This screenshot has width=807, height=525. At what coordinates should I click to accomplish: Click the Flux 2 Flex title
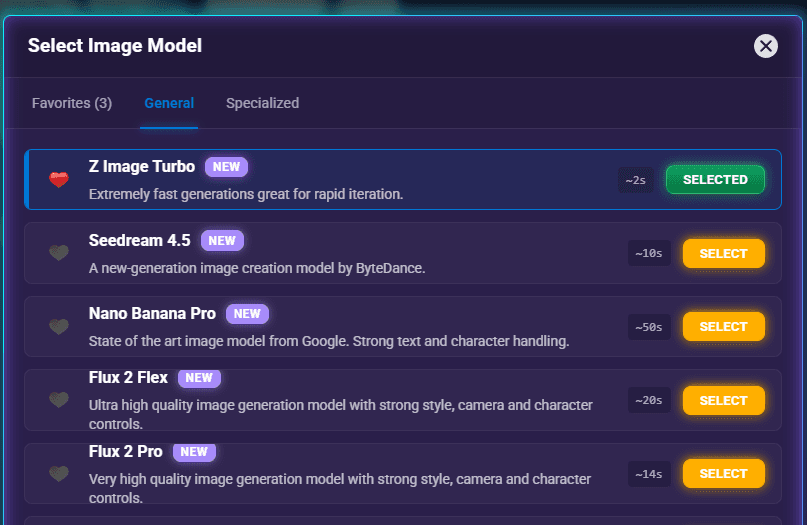(x=128, y=378)
